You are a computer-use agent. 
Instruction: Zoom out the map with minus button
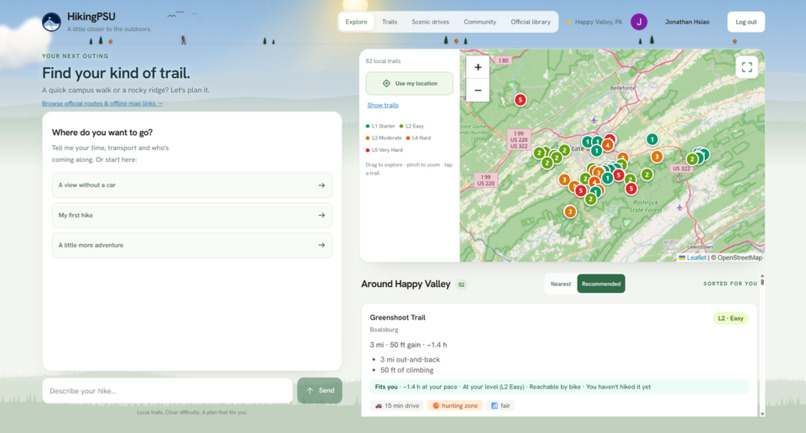pyautogui.click(x=478, y=91)
